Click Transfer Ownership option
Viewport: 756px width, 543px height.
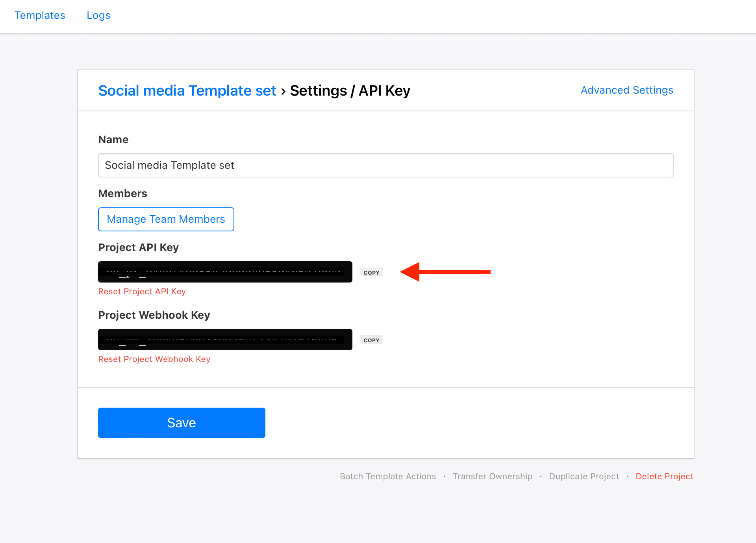point(492,476)
